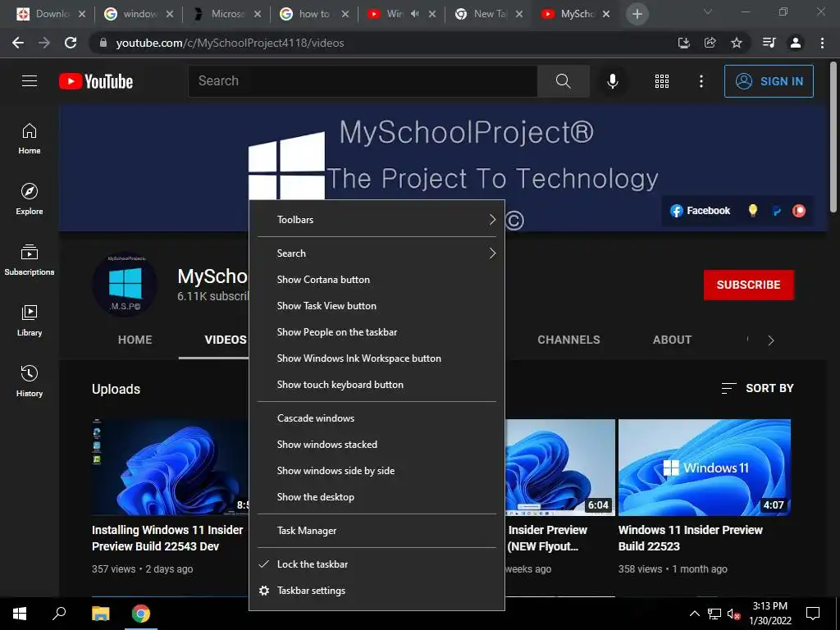Open Chrome tab search dropdown arrow
This screenshot has width=840, height=630.
pyautogui.click(x=708, y=11)
